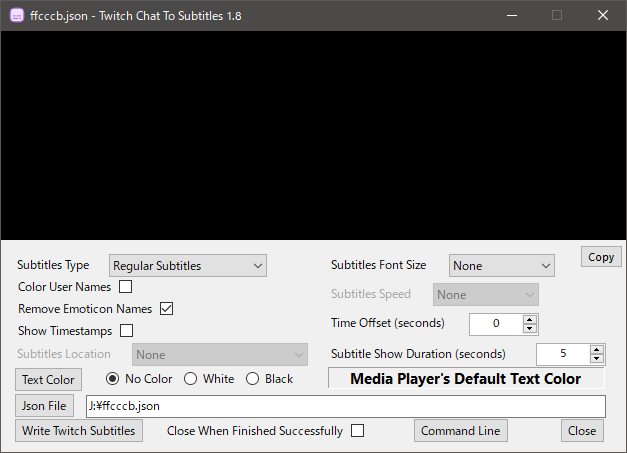Enable Show Timestamps checkbox
627x453 pixels.
[x=126, y=330]
